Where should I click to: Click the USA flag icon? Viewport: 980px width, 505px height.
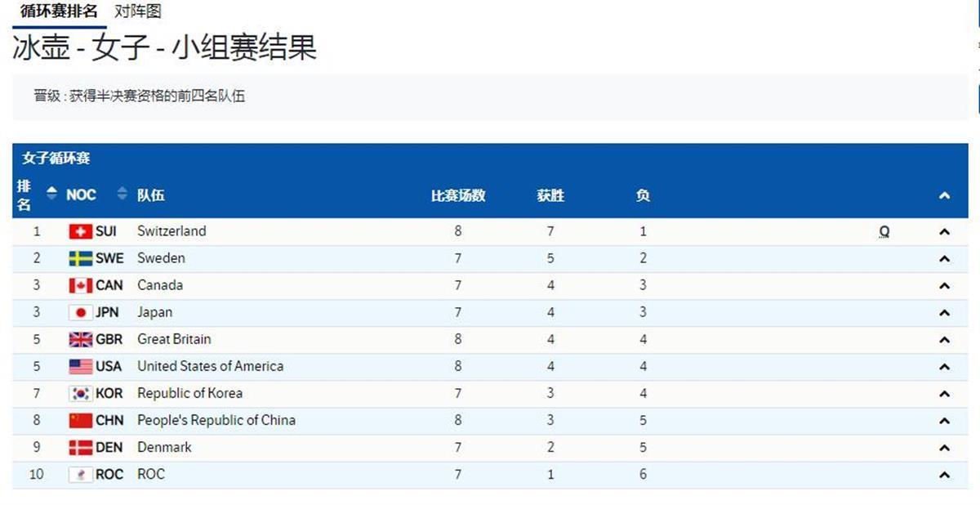[x=80, y=366]
